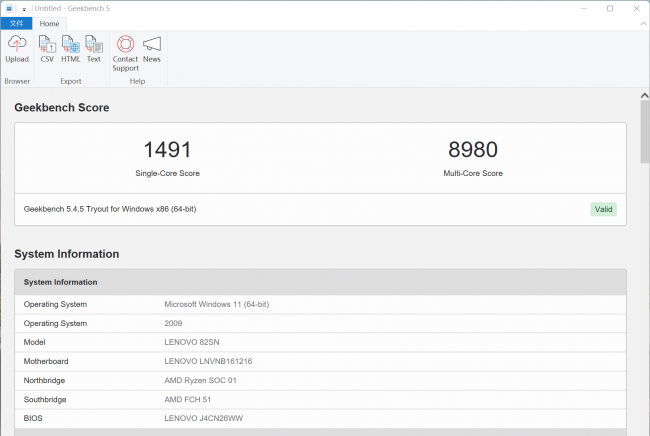
Task: Click Microsoft Windows 11 (64-bit) value
Action: click(216, 304)
